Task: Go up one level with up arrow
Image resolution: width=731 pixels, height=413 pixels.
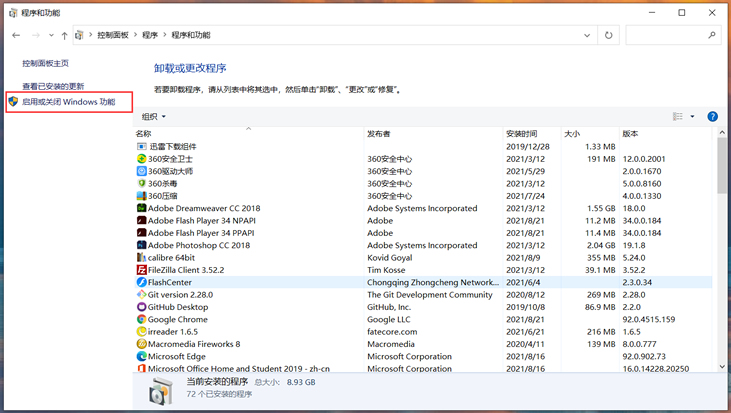Action: pyautogui.click(x=64, y=35)
